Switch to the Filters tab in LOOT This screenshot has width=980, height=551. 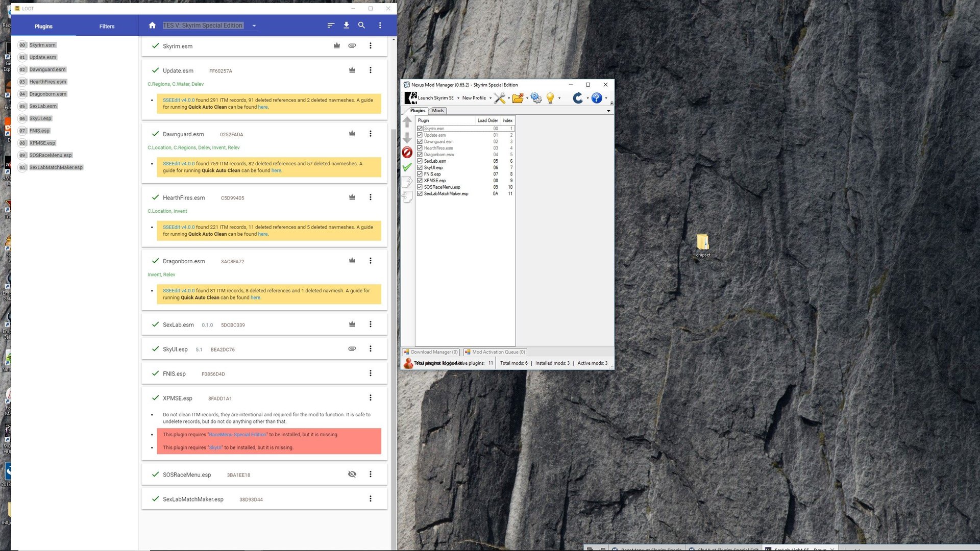tap(107, 26)
